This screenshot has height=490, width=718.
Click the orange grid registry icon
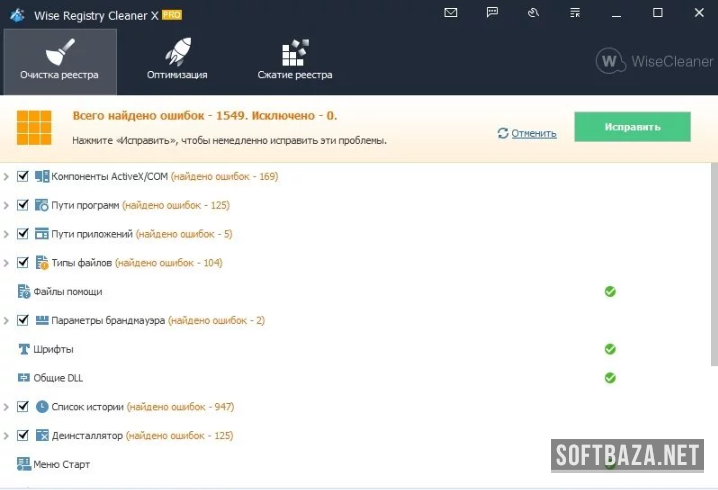click(34, 127)
